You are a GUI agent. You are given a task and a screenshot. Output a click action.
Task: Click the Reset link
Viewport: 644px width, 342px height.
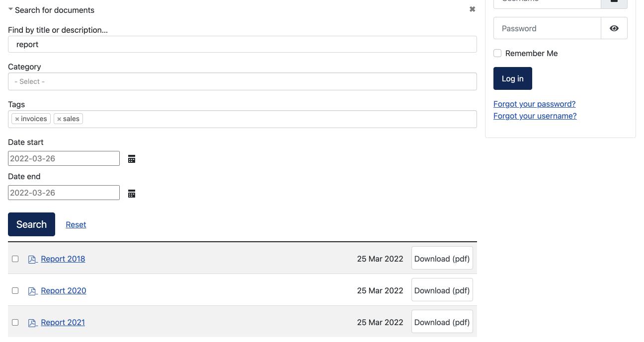pyautogui.click(x=76, y=224)
